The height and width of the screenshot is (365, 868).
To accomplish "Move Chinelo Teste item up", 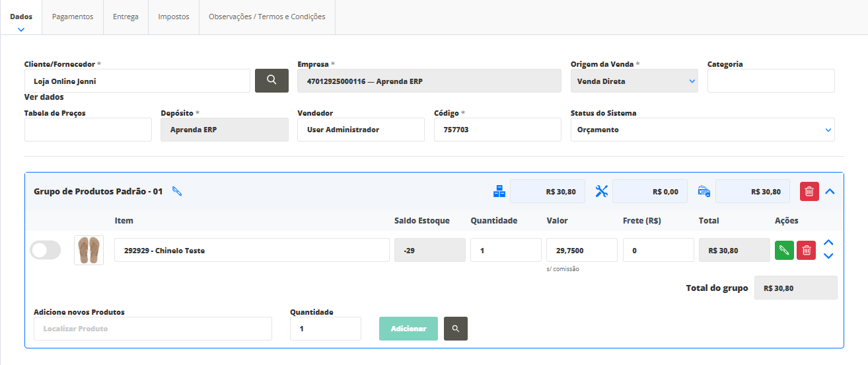I will click(829, 243).
